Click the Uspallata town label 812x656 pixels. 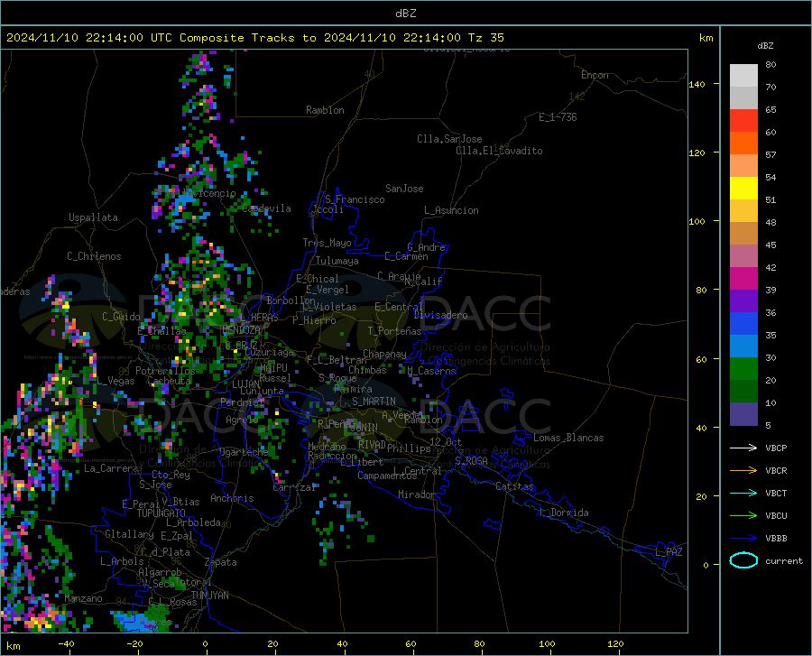coord(93,217)
